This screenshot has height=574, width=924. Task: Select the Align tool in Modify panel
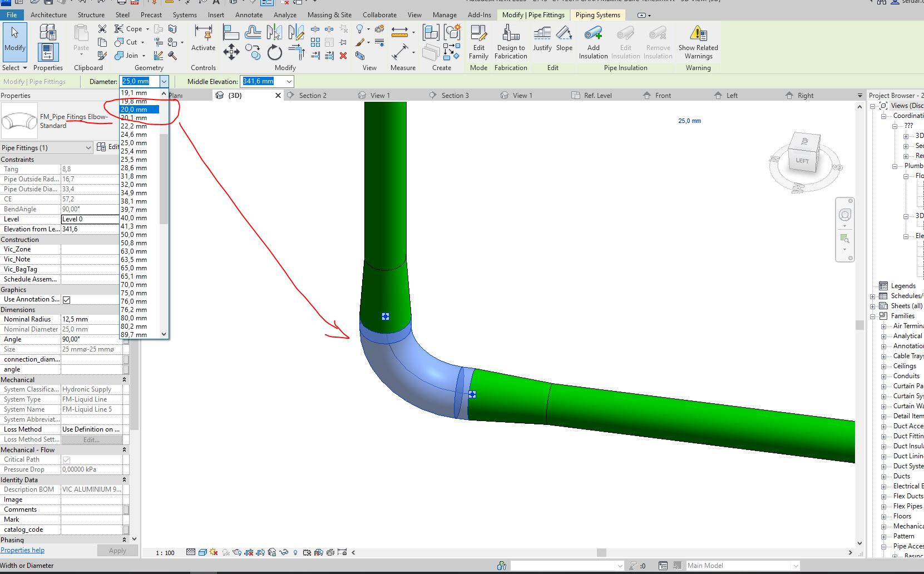(231, 32)
